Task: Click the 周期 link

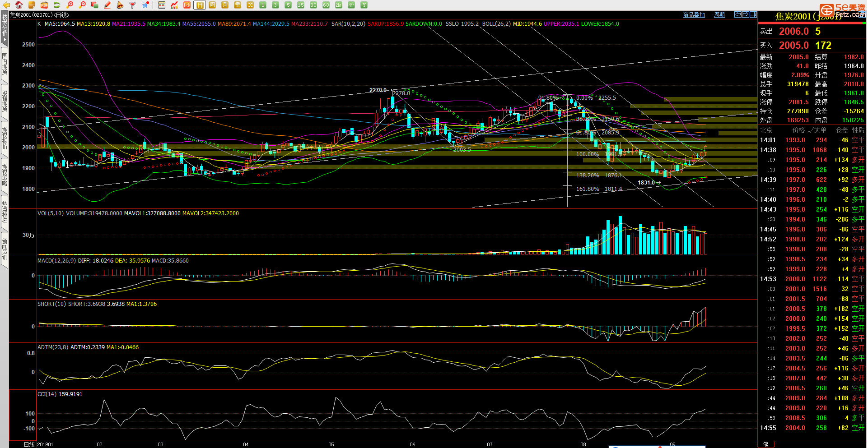Action: 719,15
